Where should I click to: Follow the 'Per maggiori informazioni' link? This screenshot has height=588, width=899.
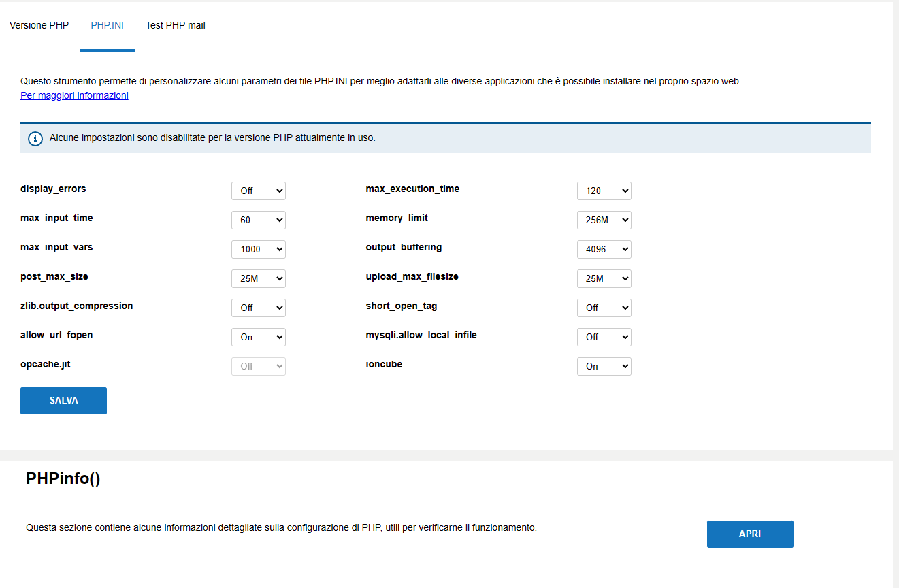pos(74,96)
